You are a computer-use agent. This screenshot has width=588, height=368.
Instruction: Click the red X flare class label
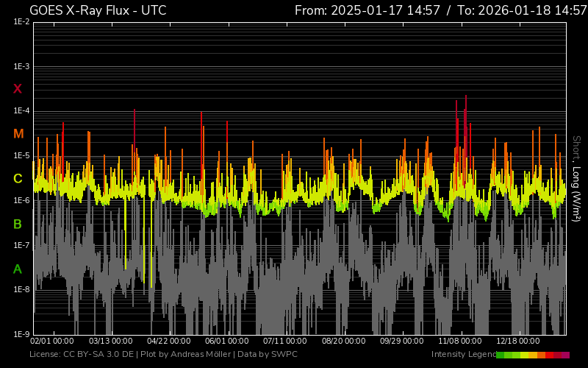tap(18, 89)
